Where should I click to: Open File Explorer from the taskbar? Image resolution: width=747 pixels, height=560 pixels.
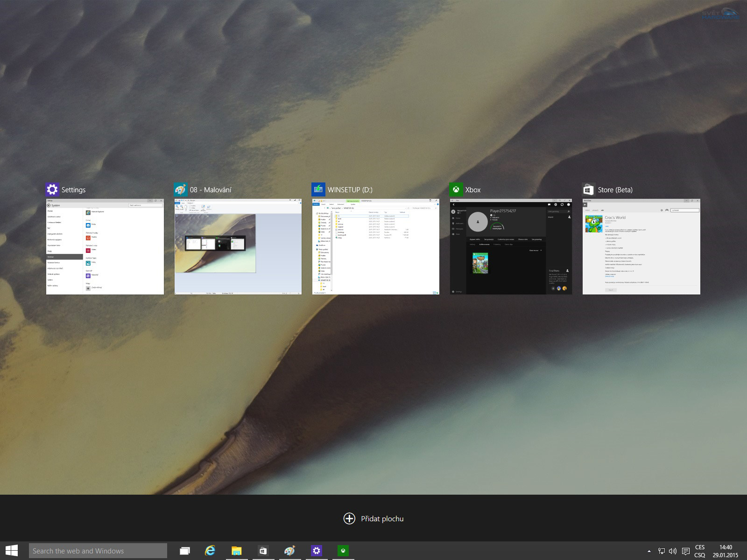click(237, 551)
